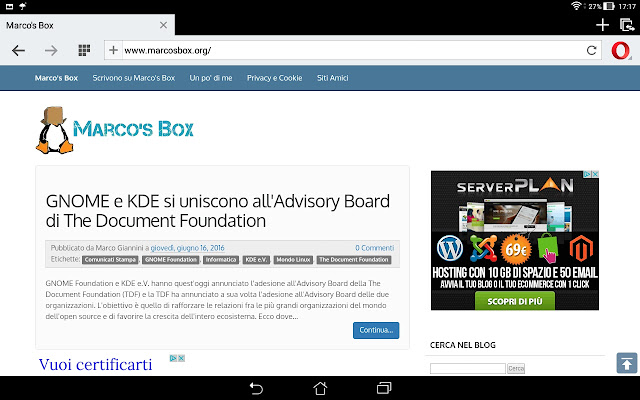Click the Marco's Box penguin logo
Screen dimensions: 640x400
pyautogui.click(x=115, y=130)
